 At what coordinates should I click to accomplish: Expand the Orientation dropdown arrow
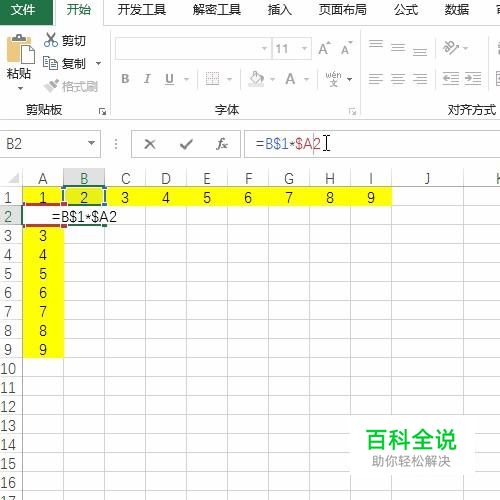pyautogui.click(x=466, y=48)
